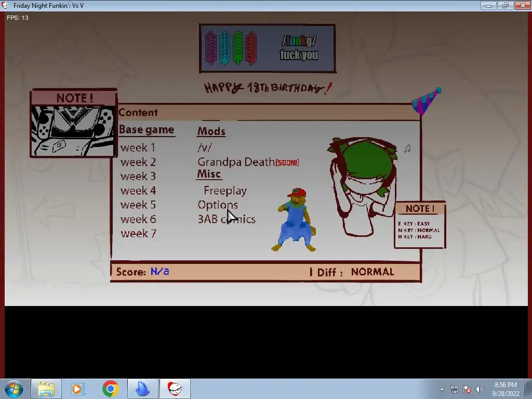Click the arrows banner with /funkg/ logo

click(x=268, y=48)
